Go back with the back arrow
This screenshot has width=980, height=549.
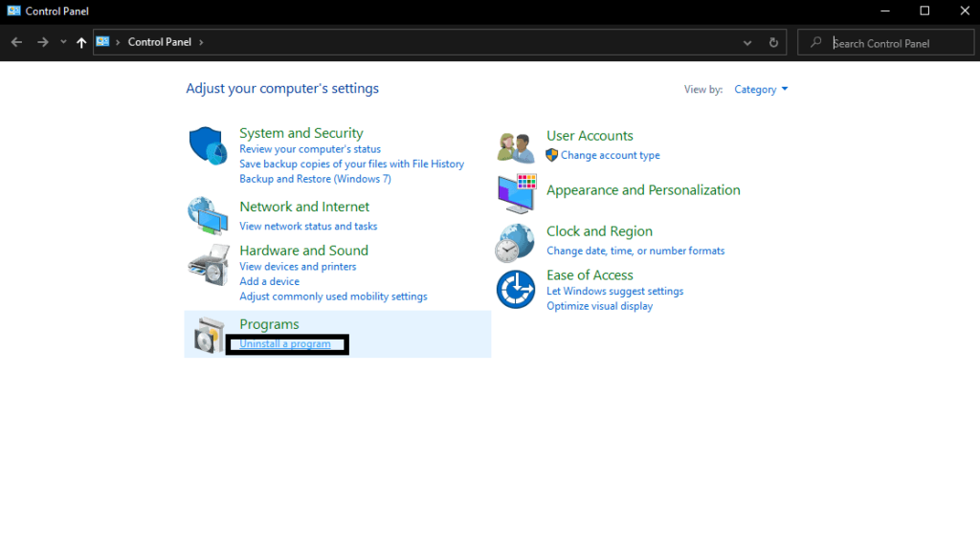click(17, 42)
